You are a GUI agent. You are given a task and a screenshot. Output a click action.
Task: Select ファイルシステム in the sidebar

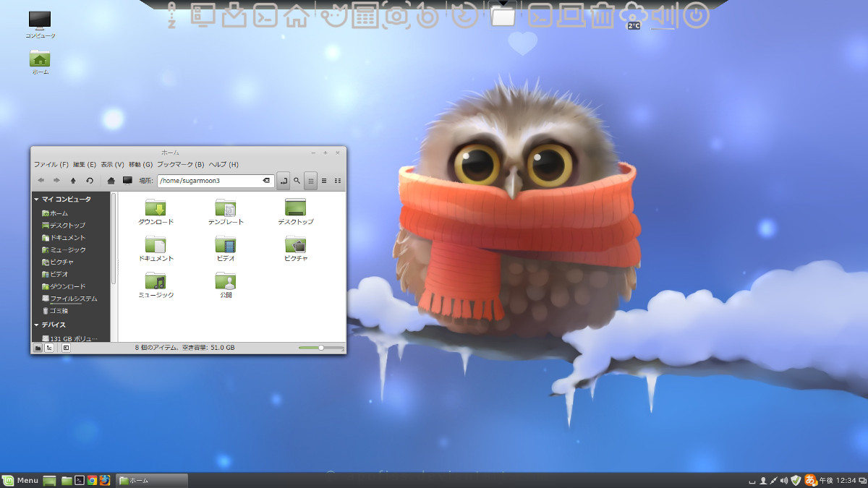(69, 299)
